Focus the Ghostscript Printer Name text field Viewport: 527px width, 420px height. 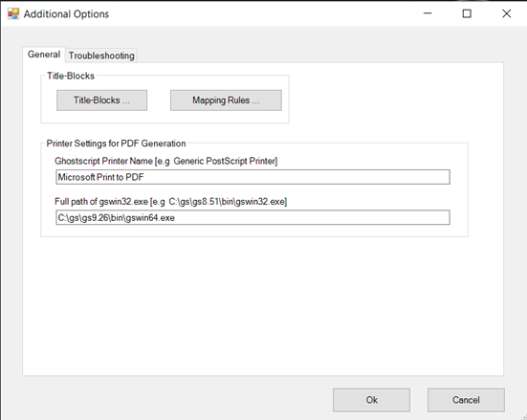tap(253, 177)
